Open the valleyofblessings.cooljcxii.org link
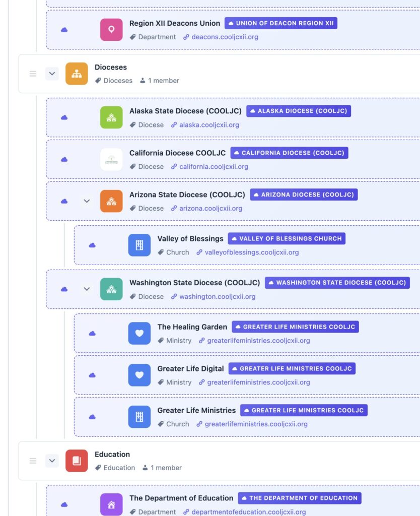Image resolution: width=420 pixels, height=516 pixels. (x=251, y=252)
